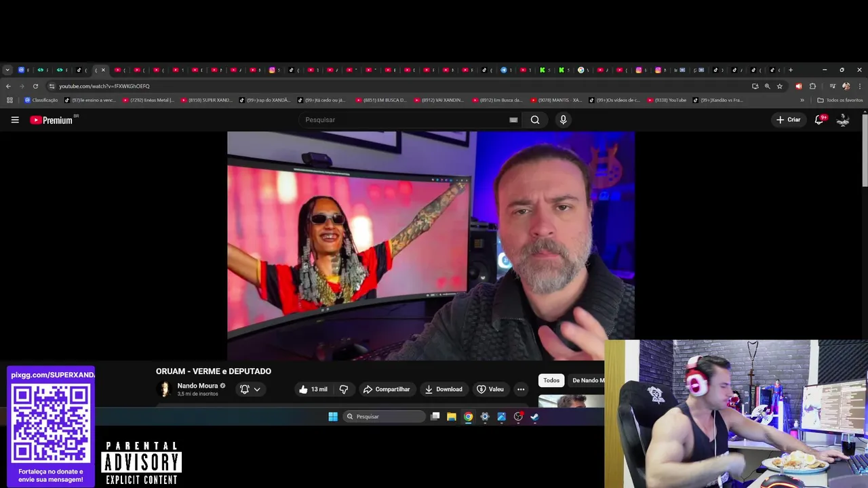The width and height of the screenshot is (868, 488).
Task: Open the Todos os favoritos folder
Action: (x=840, y=100)
